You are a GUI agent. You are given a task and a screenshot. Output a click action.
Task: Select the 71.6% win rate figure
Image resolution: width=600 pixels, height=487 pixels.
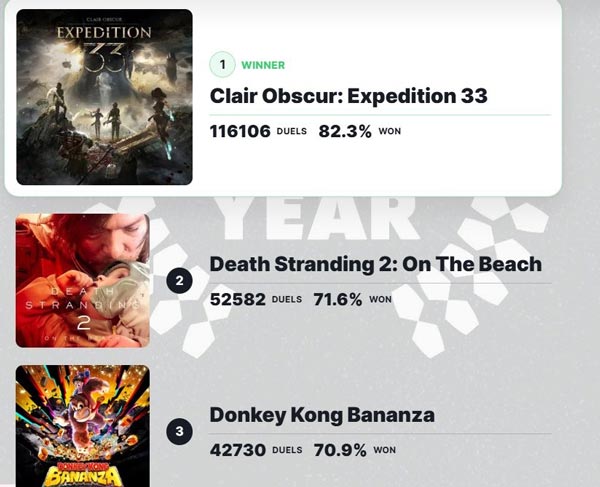tap(336, 299)
